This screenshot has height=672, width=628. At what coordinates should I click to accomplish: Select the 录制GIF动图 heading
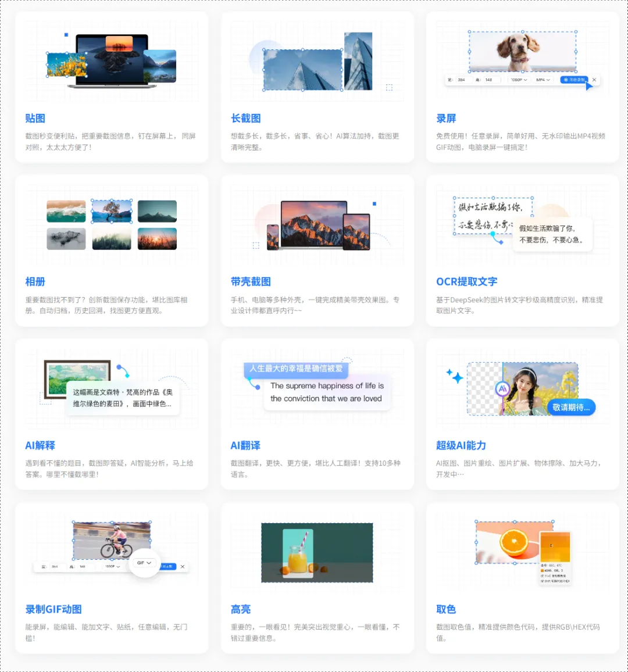pos(53,609)
